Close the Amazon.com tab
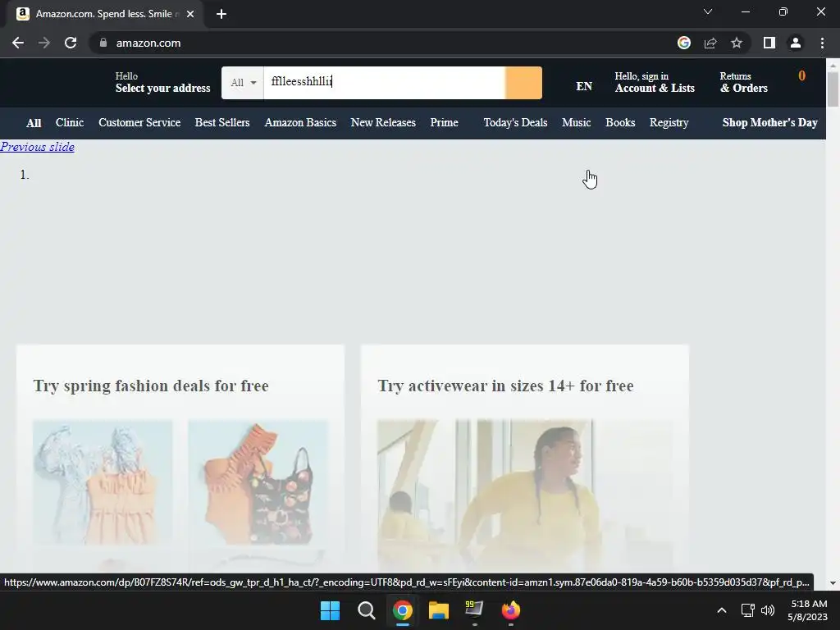Screen dimensions: 840x630 tap(190, 14)
